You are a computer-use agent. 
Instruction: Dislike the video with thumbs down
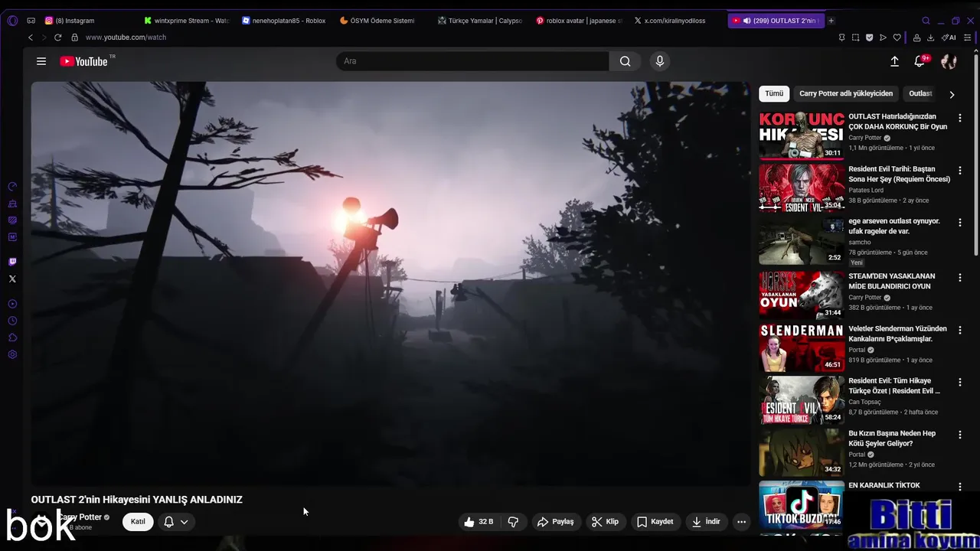514,522
